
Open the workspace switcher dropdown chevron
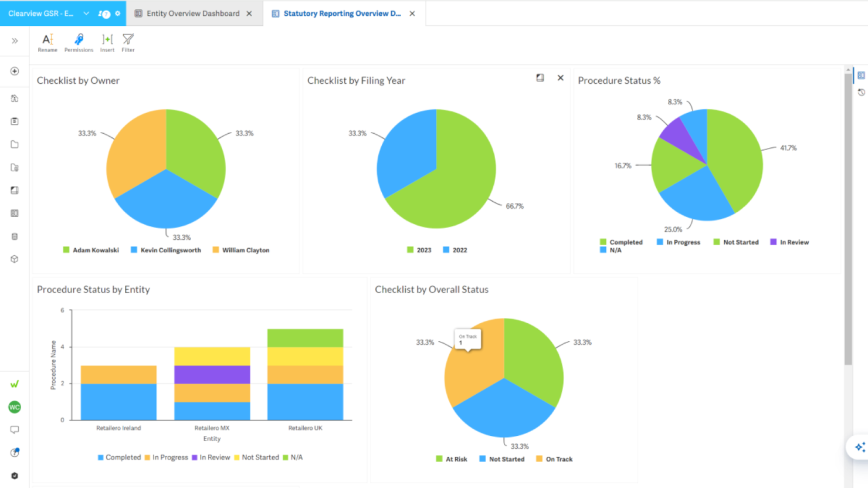86,13
